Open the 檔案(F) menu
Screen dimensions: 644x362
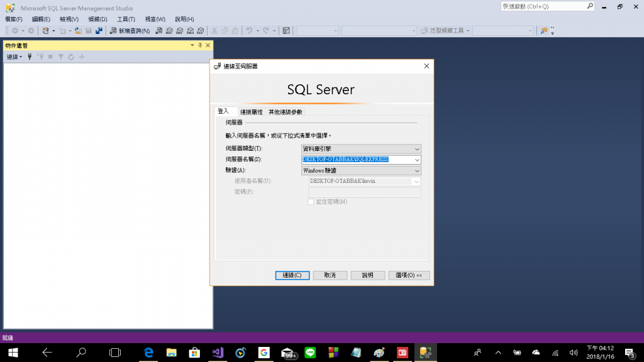14,19
